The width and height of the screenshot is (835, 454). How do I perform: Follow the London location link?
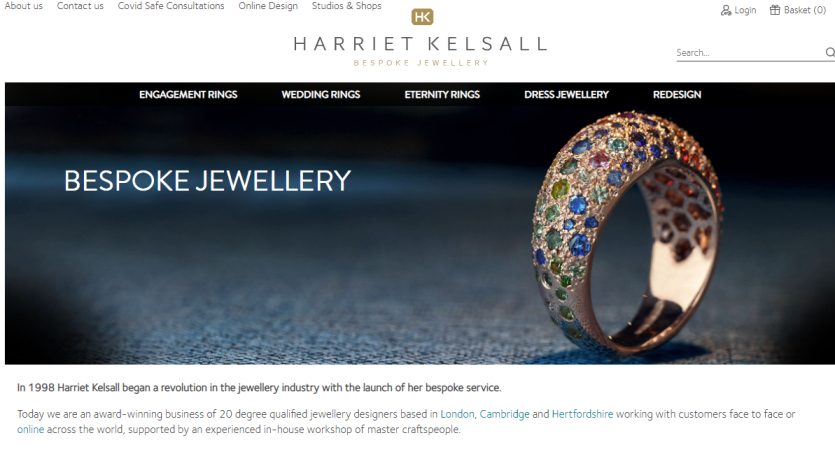[x=457, y=414]
